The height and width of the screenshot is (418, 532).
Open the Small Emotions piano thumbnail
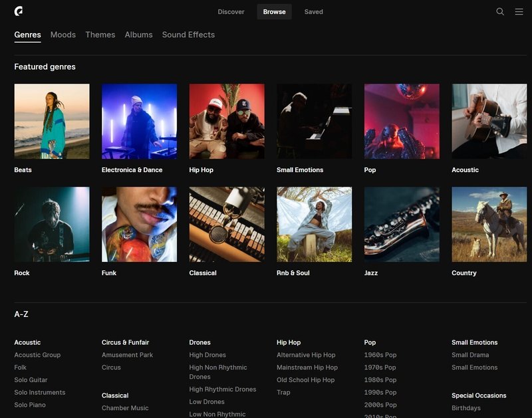314,122
